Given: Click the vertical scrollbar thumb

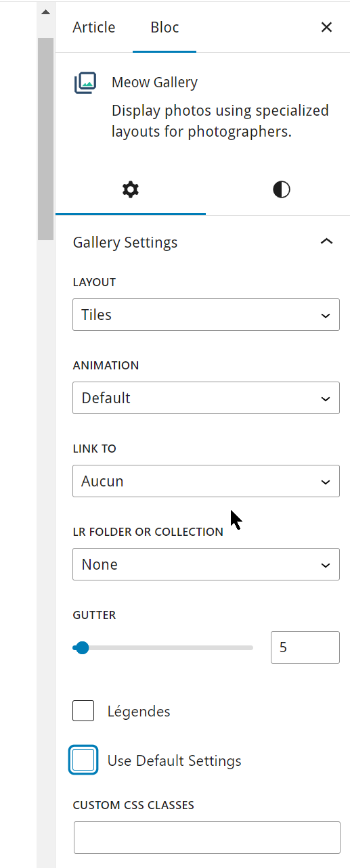Looking at the screenshot, I should [45, 139].
